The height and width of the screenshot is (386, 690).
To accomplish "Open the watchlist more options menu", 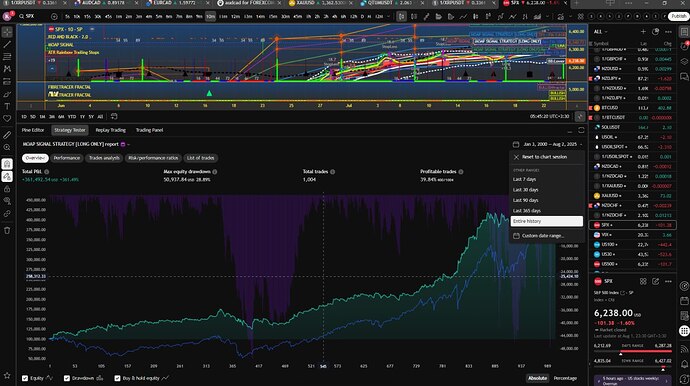I will point(668,32).
